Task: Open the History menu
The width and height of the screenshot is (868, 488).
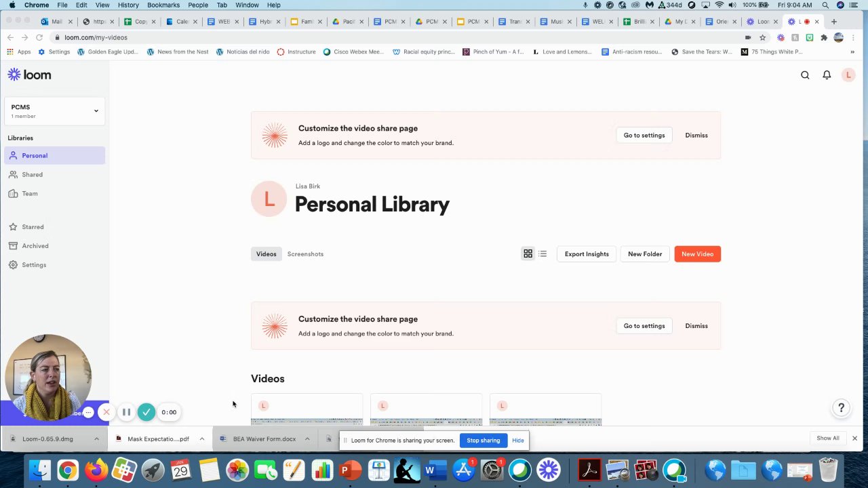Action: pos(128,5)
